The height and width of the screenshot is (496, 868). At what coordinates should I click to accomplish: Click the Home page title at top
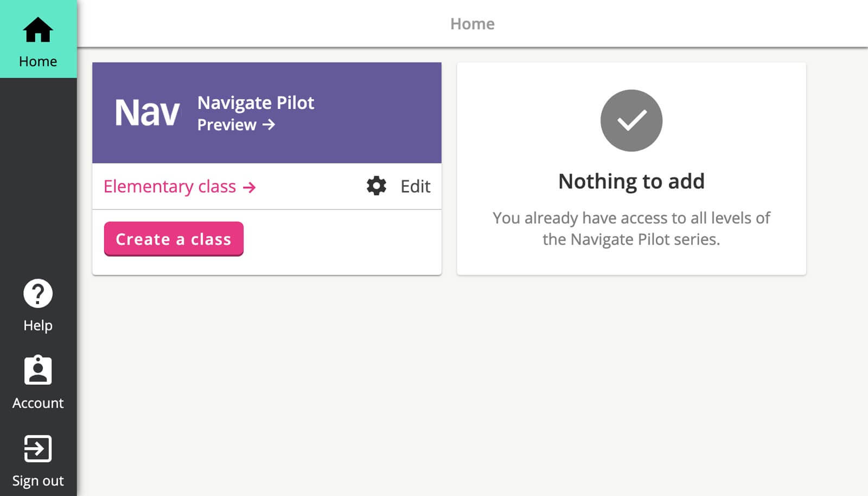point(472,24)
